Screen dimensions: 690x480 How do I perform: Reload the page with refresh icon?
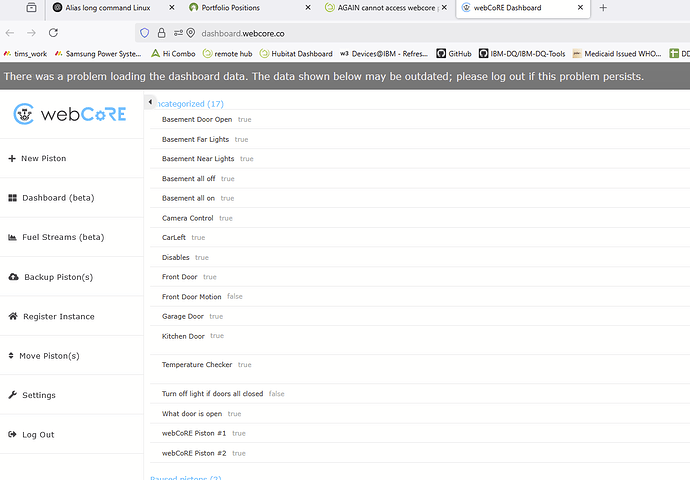[x=53, y=33]
